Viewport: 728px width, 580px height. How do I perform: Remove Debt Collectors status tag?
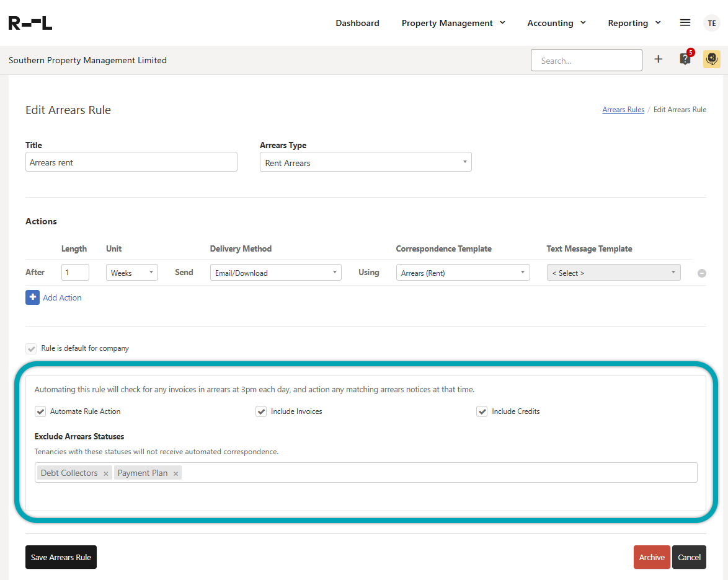(106, 473)
